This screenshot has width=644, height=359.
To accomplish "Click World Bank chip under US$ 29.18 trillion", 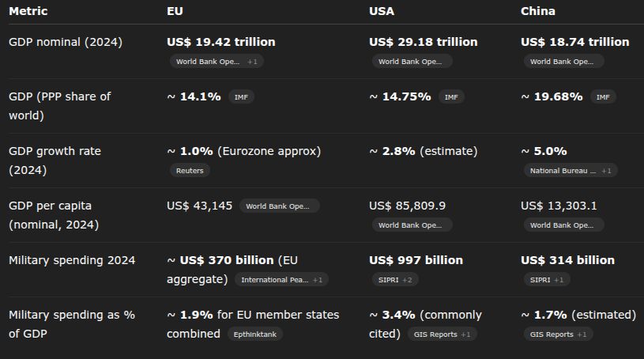I will [412, 61].
